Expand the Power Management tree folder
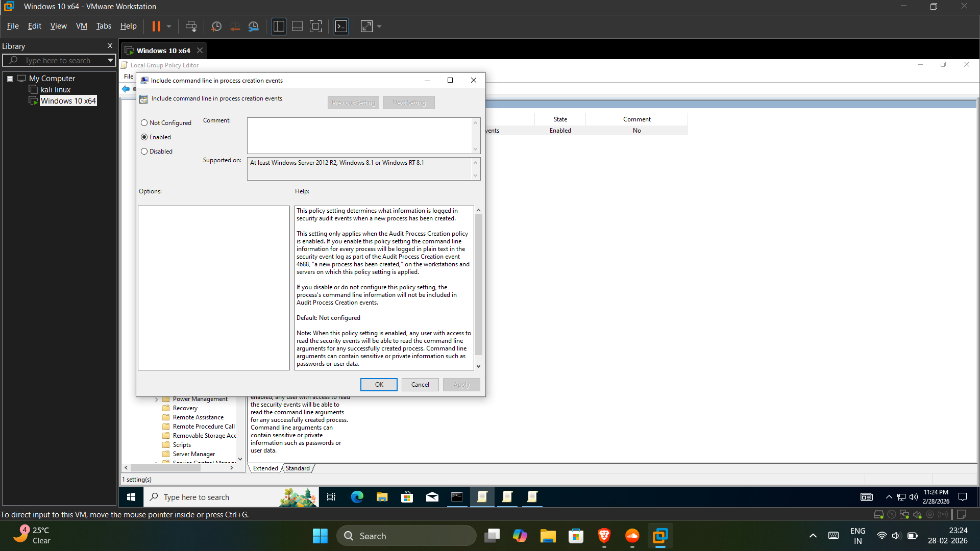 tap(157, 399)
